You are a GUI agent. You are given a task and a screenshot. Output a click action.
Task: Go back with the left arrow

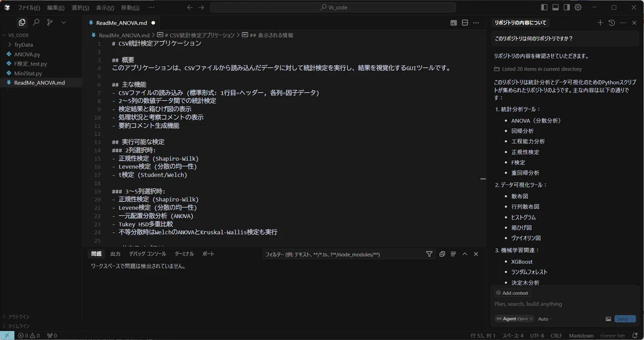point(189,8)
